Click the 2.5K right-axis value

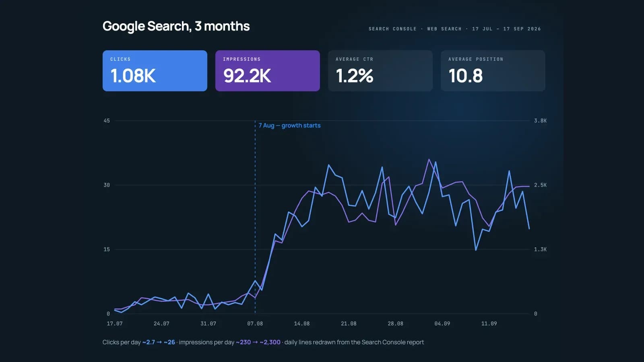tap(540, 185)
